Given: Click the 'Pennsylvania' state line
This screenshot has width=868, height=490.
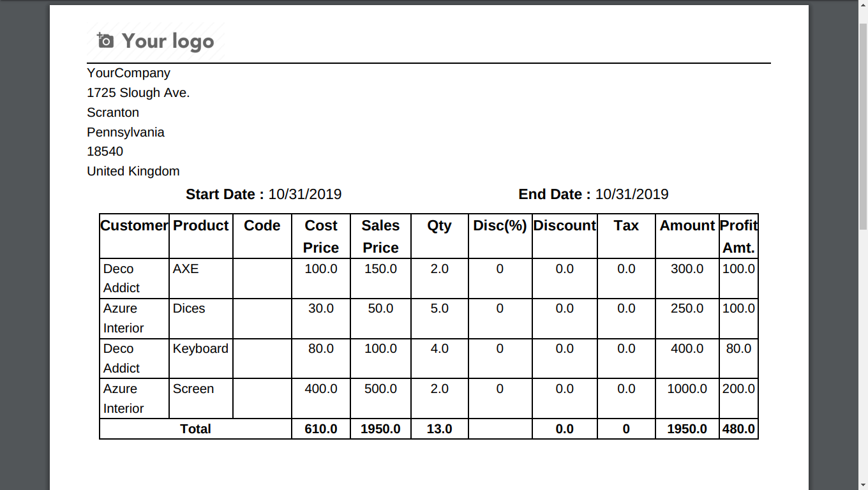Looking at the screenshot, I should pos(126,132).
